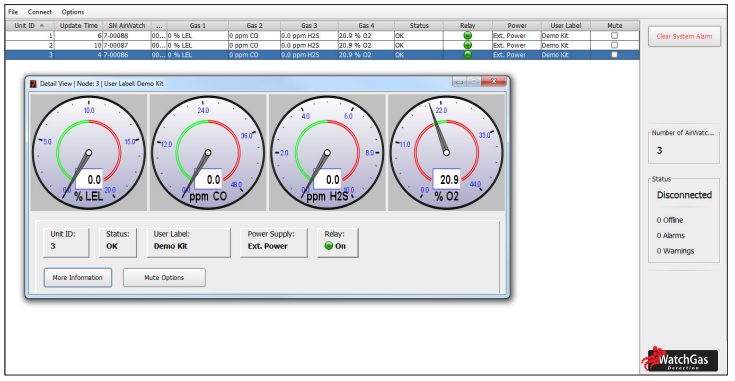Click the 0 Warnings status entry
Screen dimensions: 735x381
pyautogui.click(x=675, y=251)
